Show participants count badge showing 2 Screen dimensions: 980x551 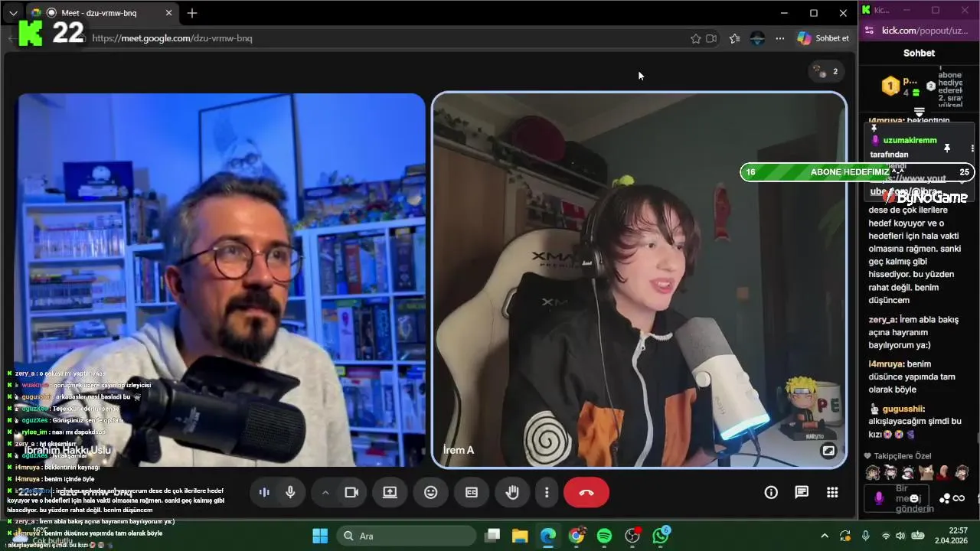click(x=827, y=71)
